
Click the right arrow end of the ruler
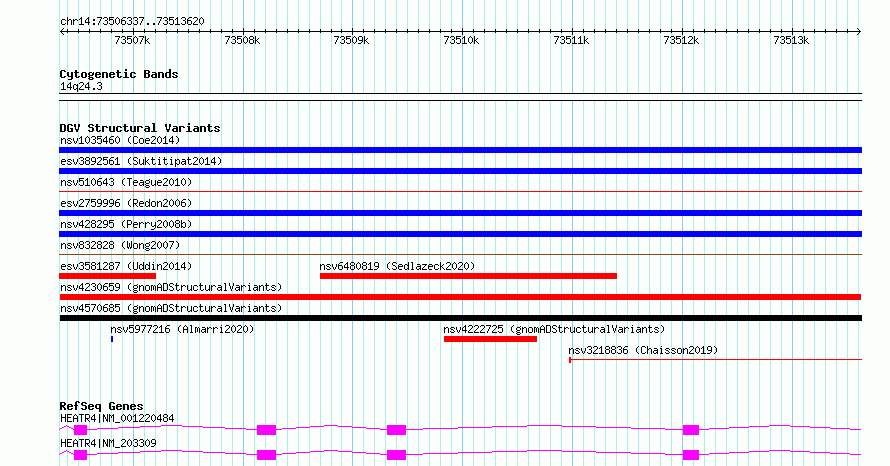click(859, 32)
